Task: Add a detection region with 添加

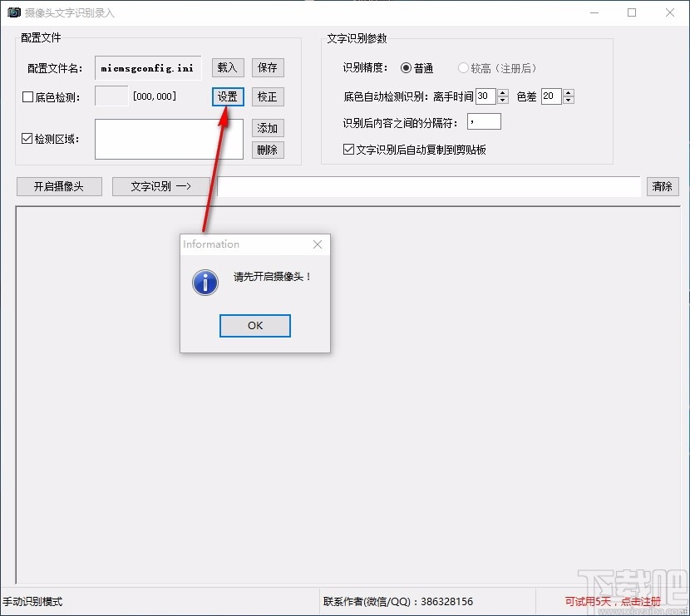Action: coord(268,128)
